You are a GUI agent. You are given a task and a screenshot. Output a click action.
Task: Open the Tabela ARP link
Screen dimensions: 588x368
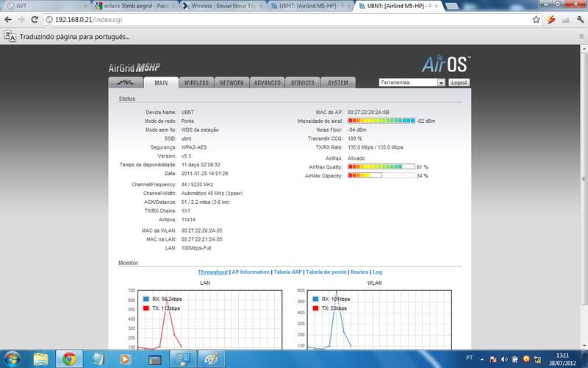point(287,272)
